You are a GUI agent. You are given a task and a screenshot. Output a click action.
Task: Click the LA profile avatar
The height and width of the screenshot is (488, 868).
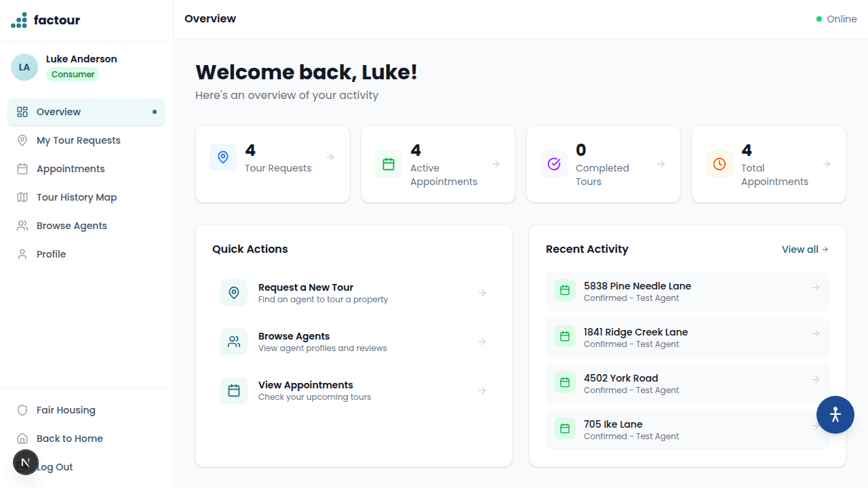point(24,67)
